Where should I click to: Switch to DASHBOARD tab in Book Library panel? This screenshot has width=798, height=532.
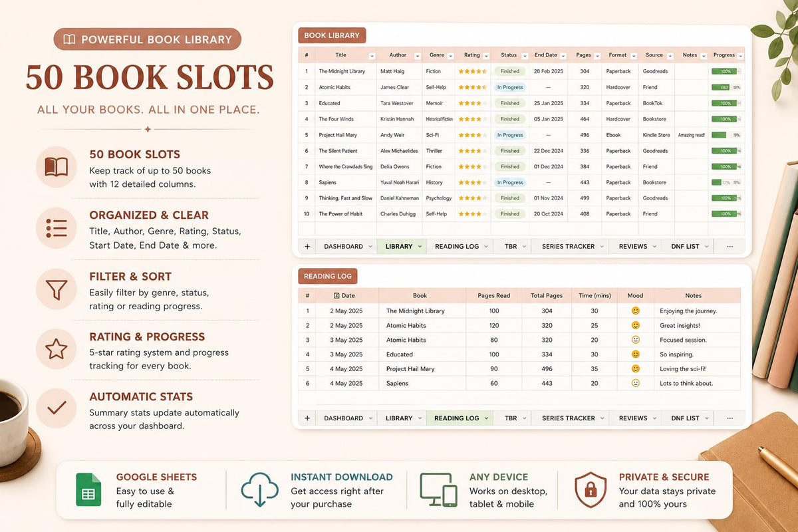coord(346,246)
